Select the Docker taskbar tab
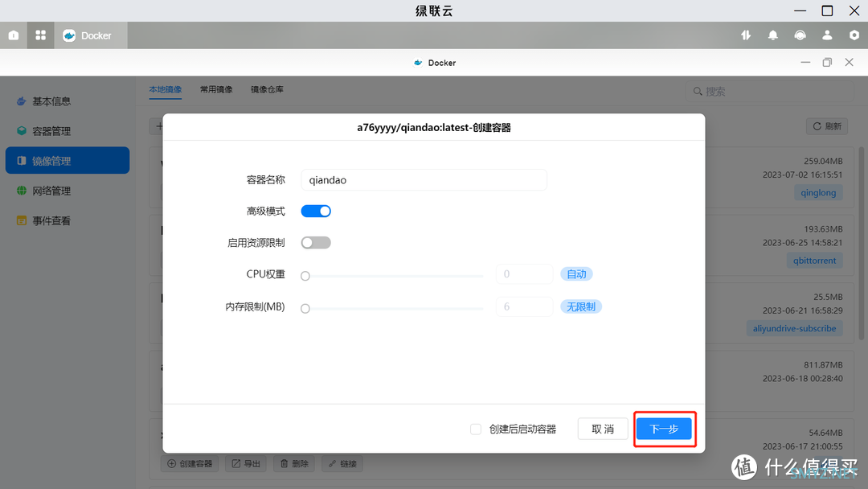This screenshot has height=489, width=868. [x=88, y=35]
